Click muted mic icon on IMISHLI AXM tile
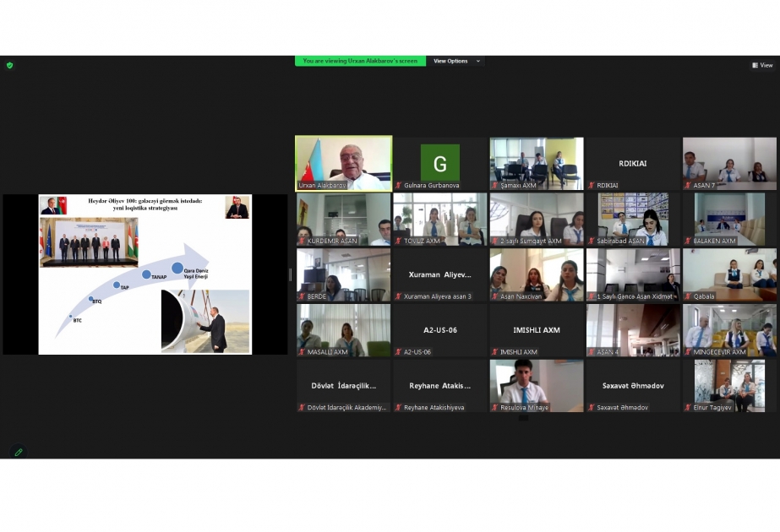The width and height of the screenshot is (780, 532). 495,352
